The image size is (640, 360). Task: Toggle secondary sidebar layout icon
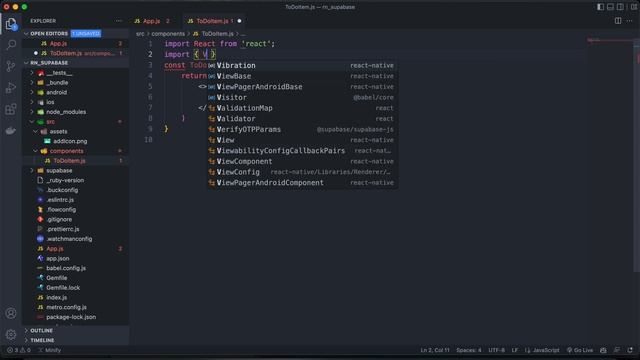pyautogui.click(x=620, y=7)
